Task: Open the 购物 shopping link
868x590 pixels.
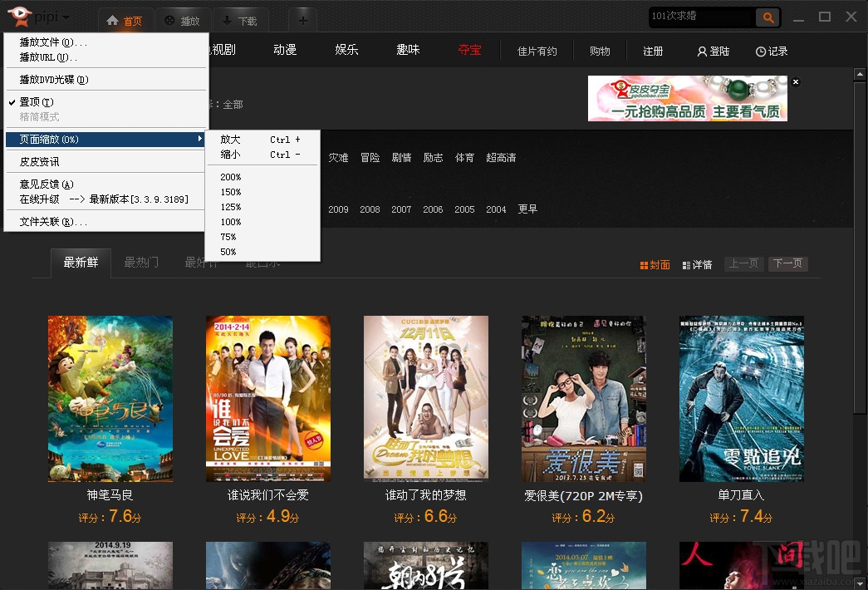Action: pos(600,52)
